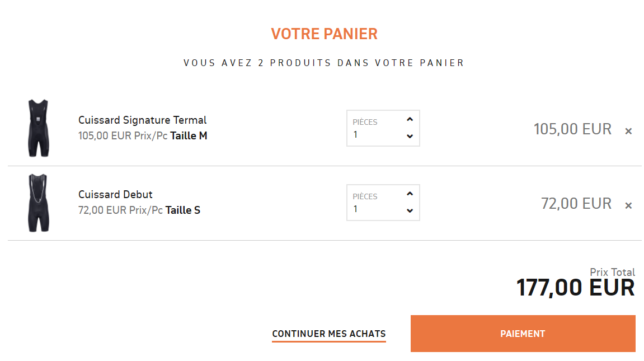Increase quantity of Cuissard Debut
Screen dimensions: 644x361
[x=410, y=194]
